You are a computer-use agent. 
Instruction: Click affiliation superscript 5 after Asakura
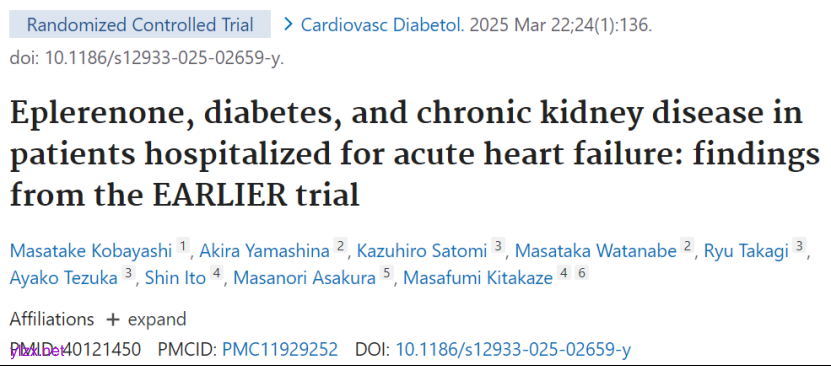pos(386,273)
